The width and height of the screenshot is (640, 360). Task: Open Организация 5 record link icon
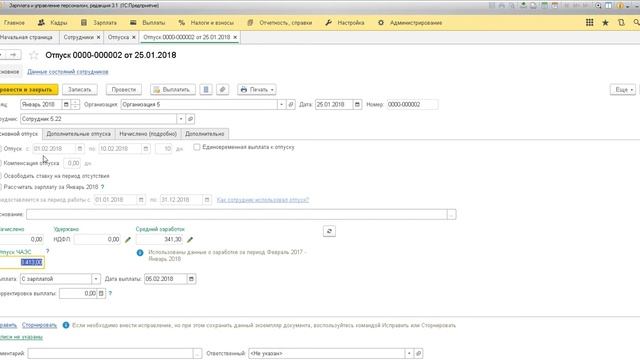[x=291, y=104]
